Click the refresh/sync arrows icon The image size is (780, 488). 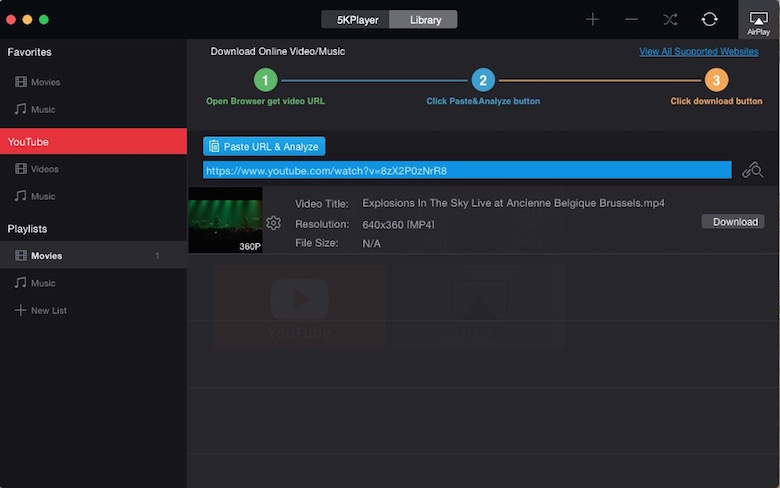tap(709, 19)
